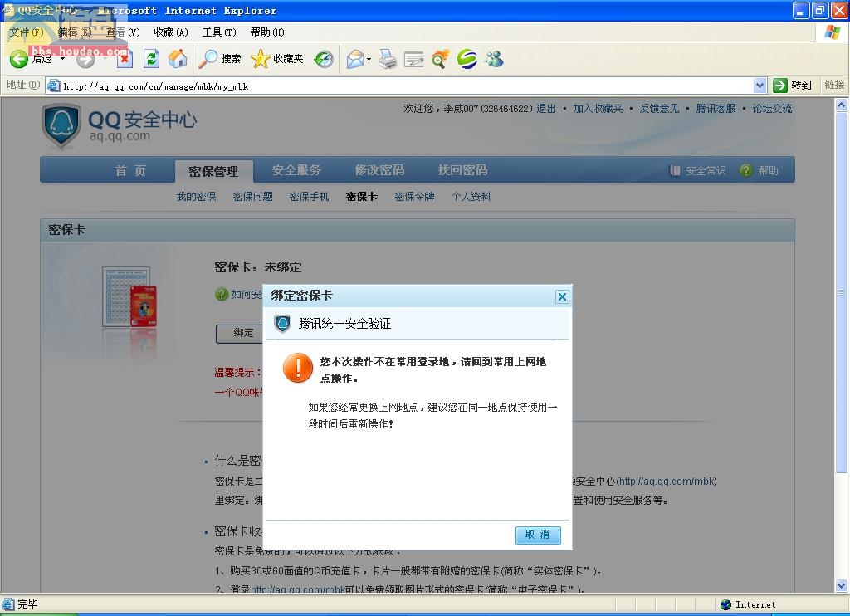850x616 pixels.
Task: Open the address bar history dropdown
Action: (x=760, y=86)
